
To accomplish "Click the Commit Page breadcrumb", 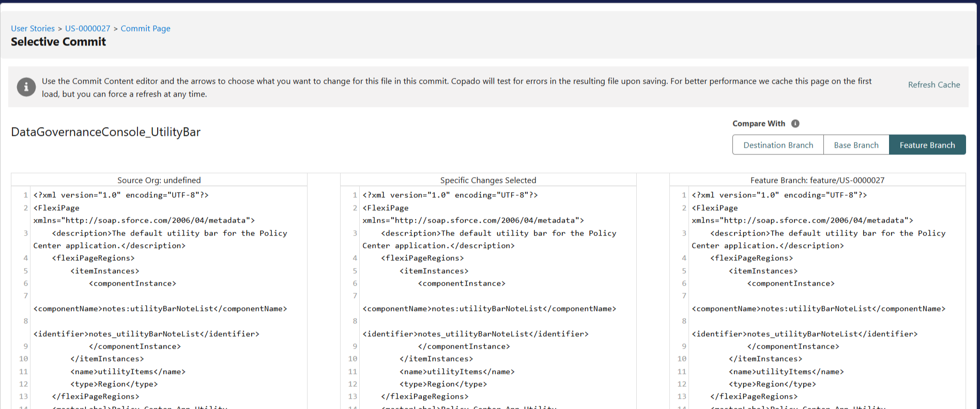I will [145, 28].
